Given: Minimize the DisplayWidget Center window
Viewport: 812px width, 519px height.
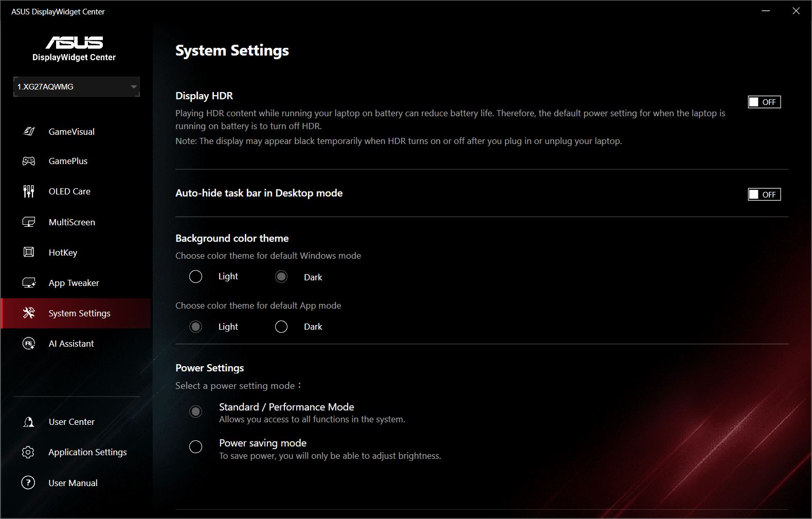Looking at the screenshot, I should click(x=766, y=11).
